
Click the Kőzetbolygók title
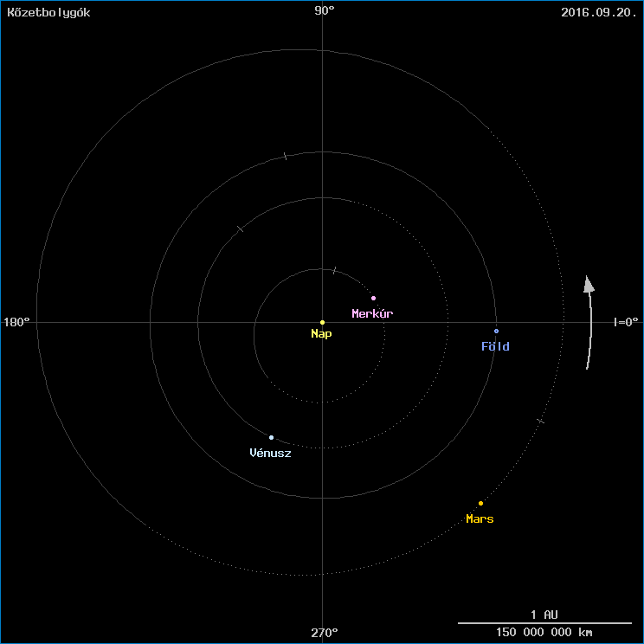48,12
